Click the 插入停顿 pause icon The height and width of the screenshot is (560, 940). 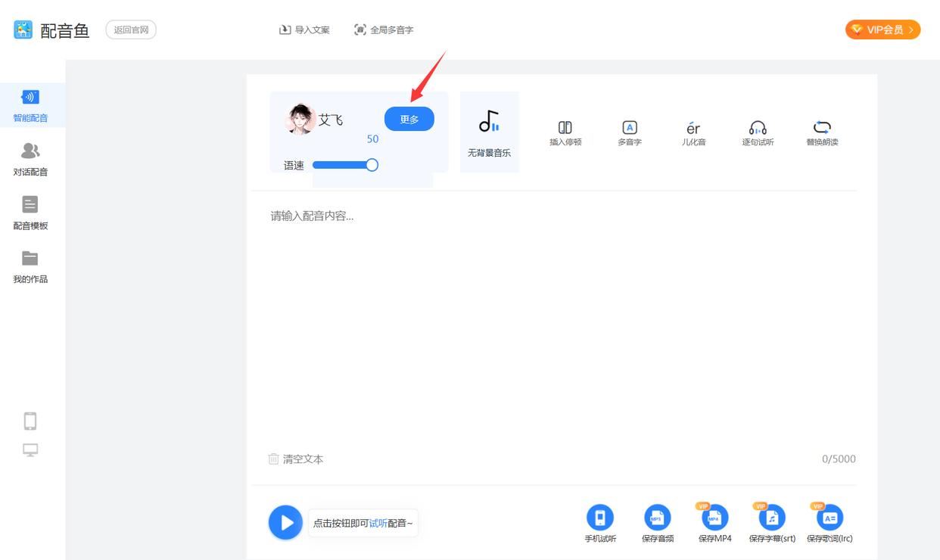coord(565,127)
